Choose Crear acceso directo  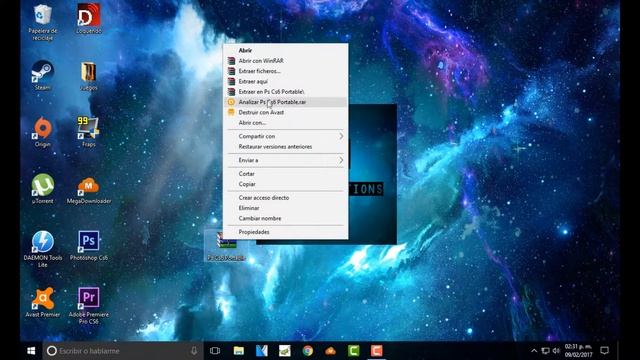point(286,198)
